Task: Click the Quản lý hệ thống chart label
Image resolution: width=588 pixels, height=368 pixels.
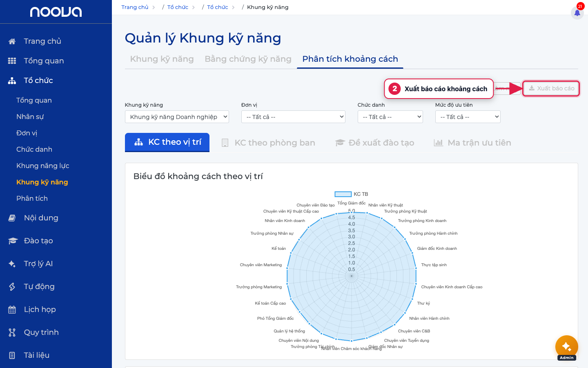Action: 289,331
